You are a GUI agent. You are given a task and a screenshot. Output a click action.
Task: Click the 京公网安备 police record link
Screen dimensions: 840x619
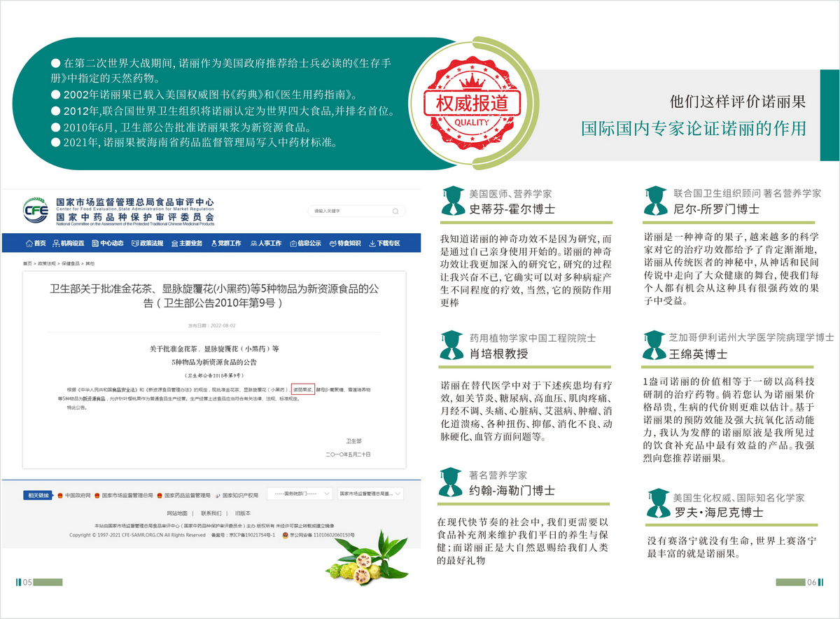[318, 535]
